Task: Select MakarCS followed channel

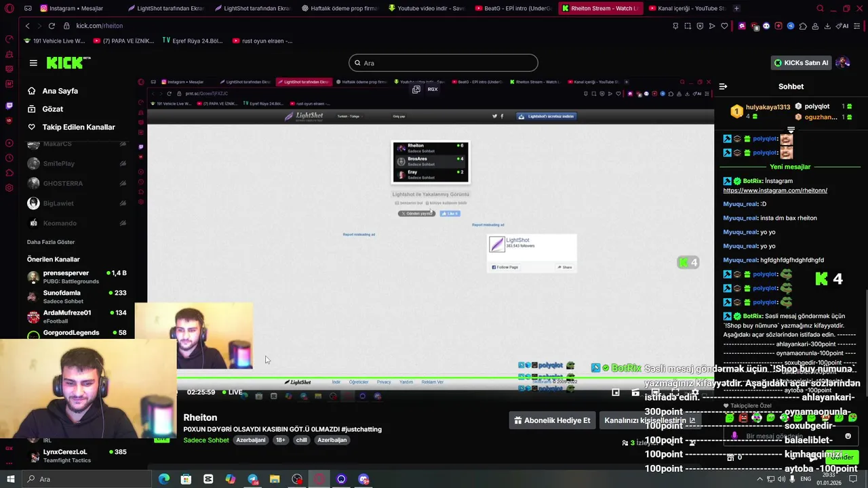Action: (77, 144)
